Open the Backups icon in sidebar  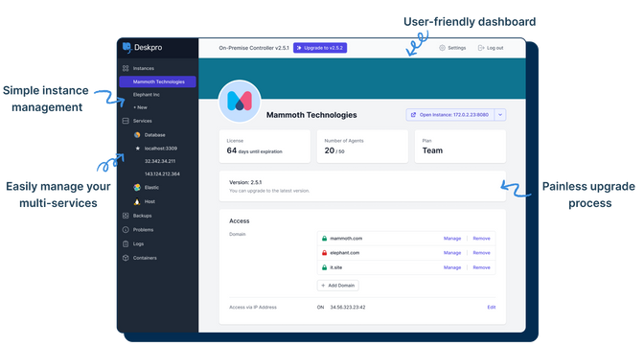(126, 216)
